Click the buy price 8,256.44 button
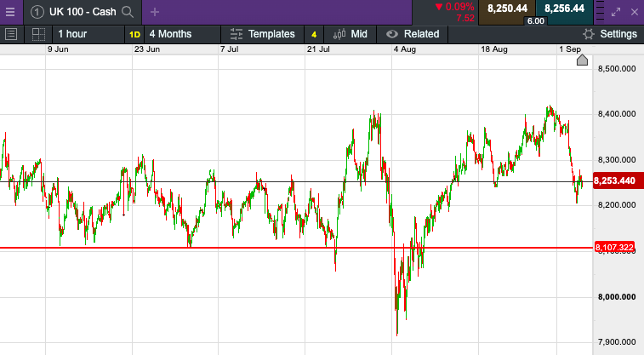 (x=564, y=9)
